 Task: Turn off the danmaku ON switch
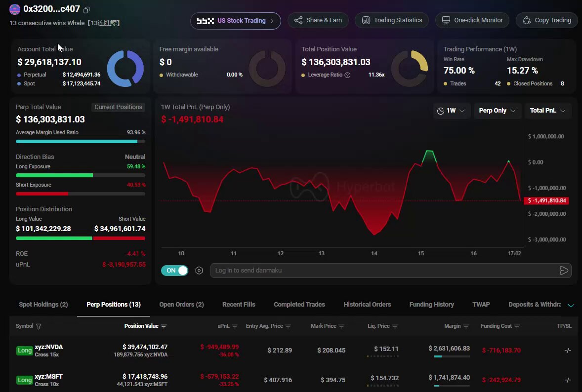(x=174, y=271)
